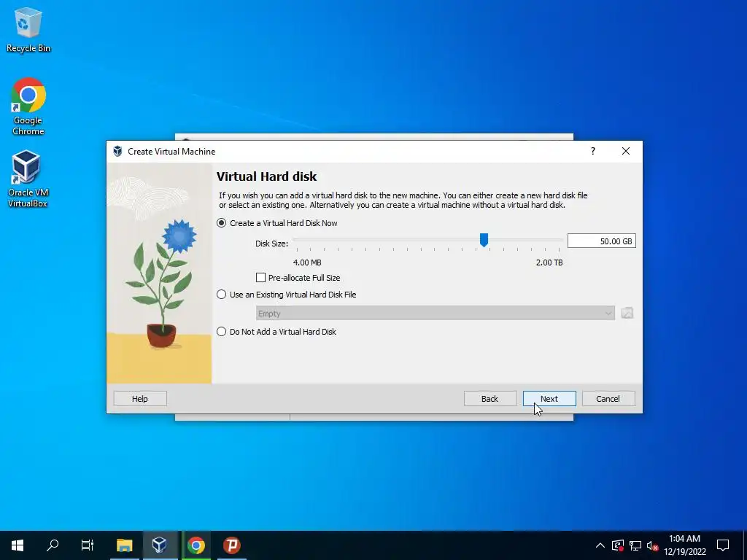Click the VirtualBox logo in dialog title bar
Screen dimensions: 747x560
tap(117, 152)
